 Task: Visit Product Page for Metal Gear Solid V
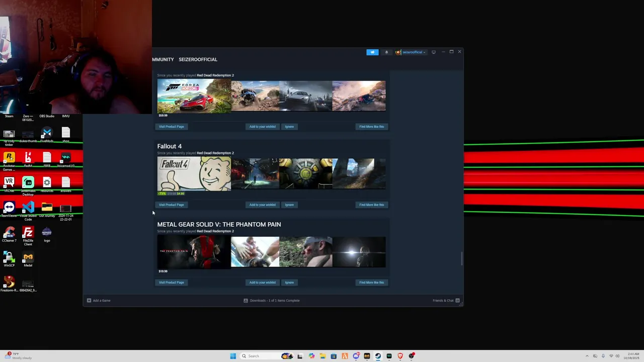[x=172, y=283]
